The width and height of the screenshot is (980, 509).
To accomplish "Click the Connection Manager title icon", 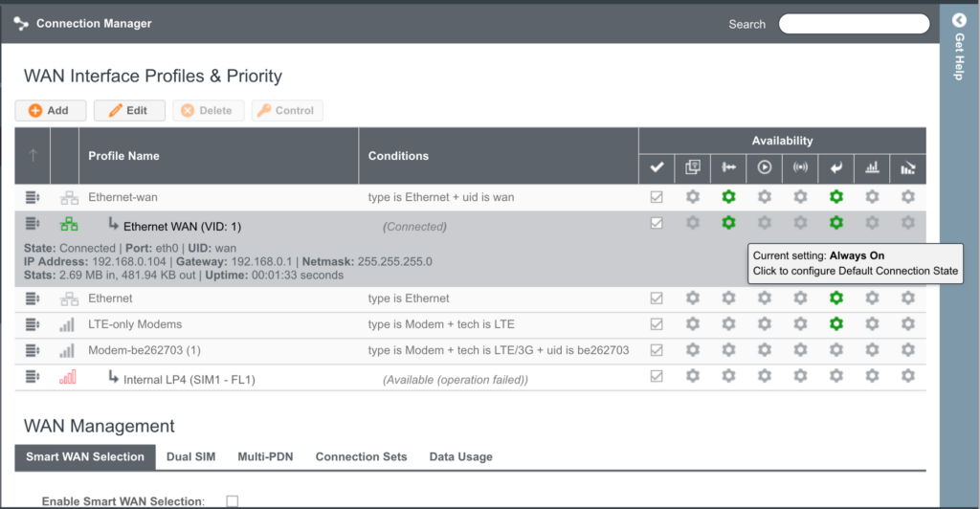I will coord(21,24).
